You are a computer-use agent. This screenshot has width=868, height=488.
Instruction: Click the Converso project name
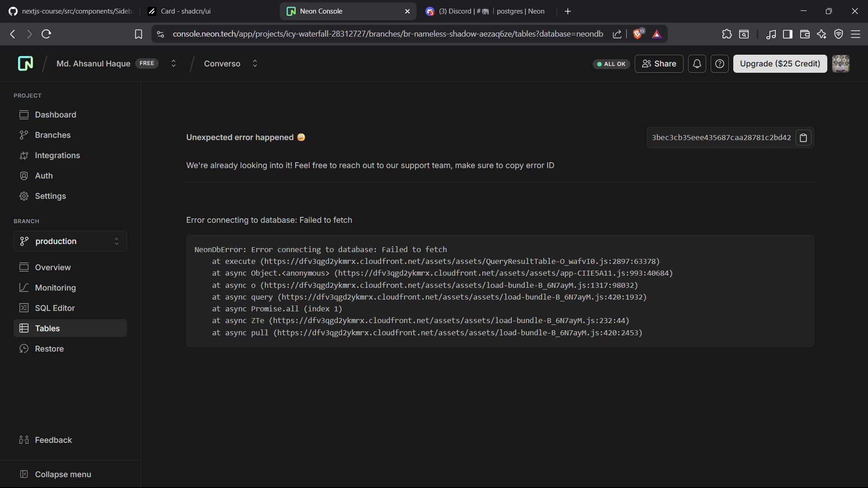222,64
